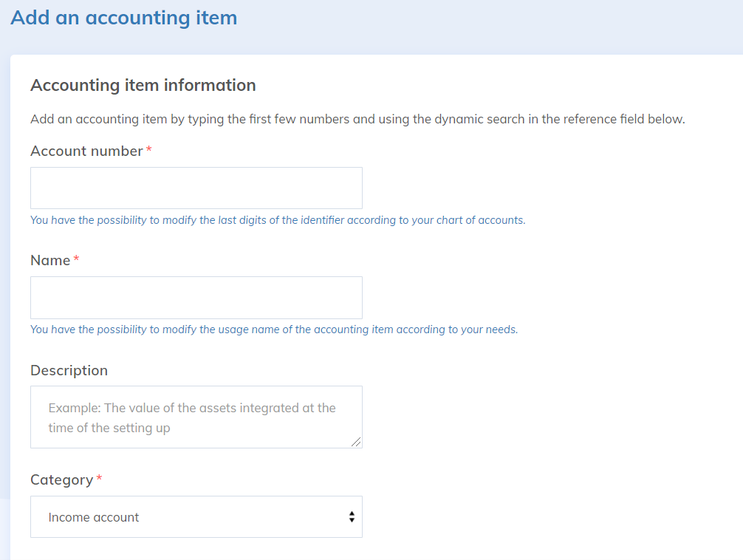Screen dimensions: 743x560
Task: Click the hint about modifying identifier digits
Action: pos(278,220)
